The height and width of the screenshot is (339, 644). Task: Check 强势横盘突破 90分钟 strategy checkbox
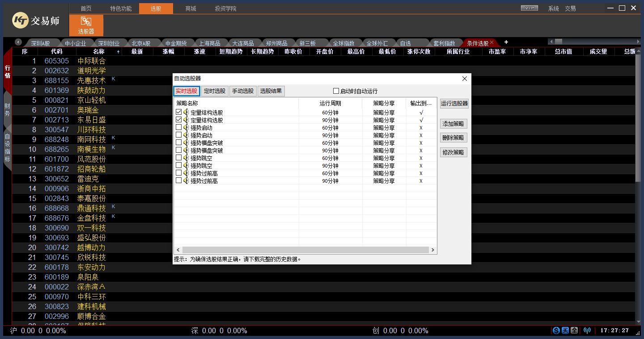tap(179, 151)
